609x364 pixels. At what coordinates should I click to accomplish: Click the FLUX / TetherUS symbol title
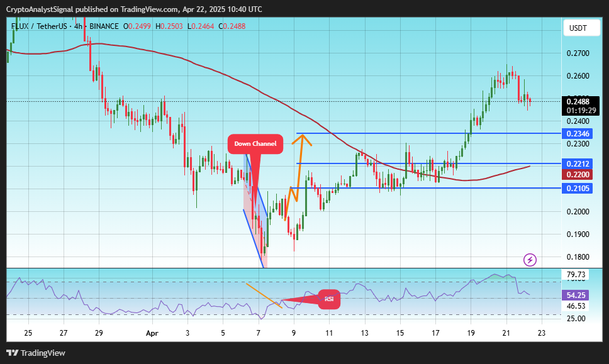pos(39,26)
